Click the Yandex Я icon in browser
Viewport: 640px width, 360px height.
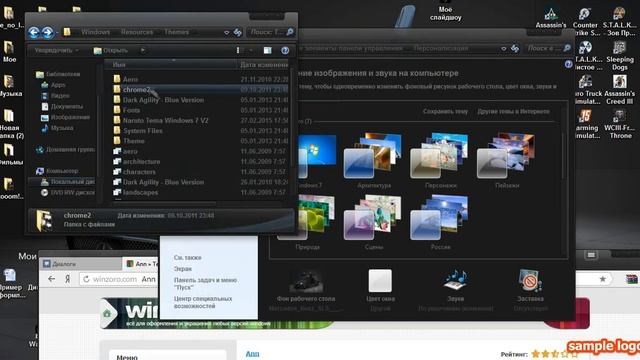click(x=68, y=279)
